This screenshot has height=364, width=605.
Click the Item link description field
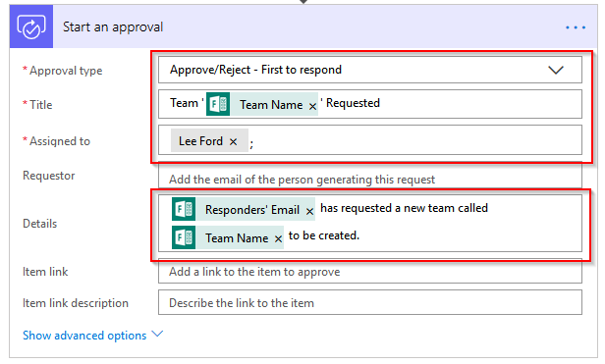(x=370, y=302)
